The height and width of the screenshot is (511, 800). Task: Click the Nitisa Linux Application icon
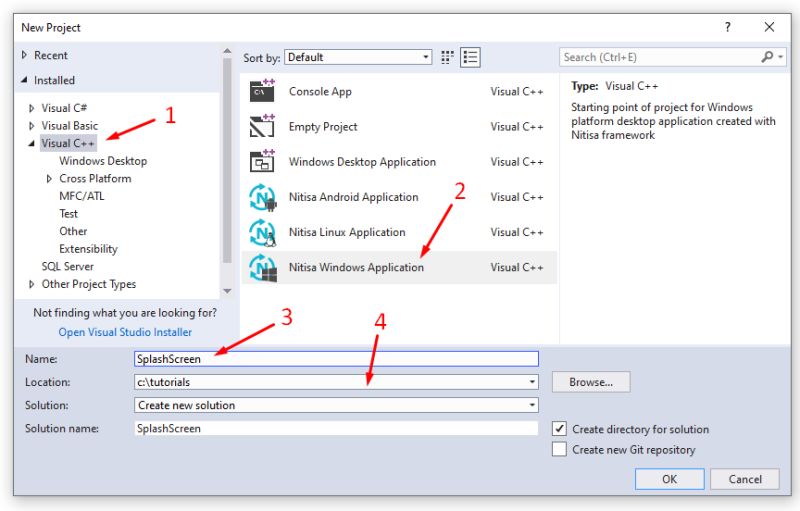click(x=262, y=232)
